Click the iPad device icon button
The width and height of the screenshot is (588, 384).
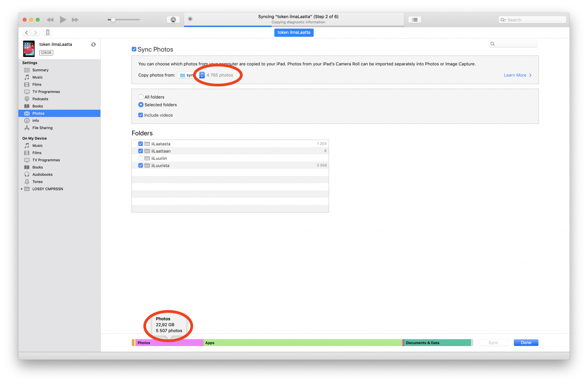(x=48, y=32)
